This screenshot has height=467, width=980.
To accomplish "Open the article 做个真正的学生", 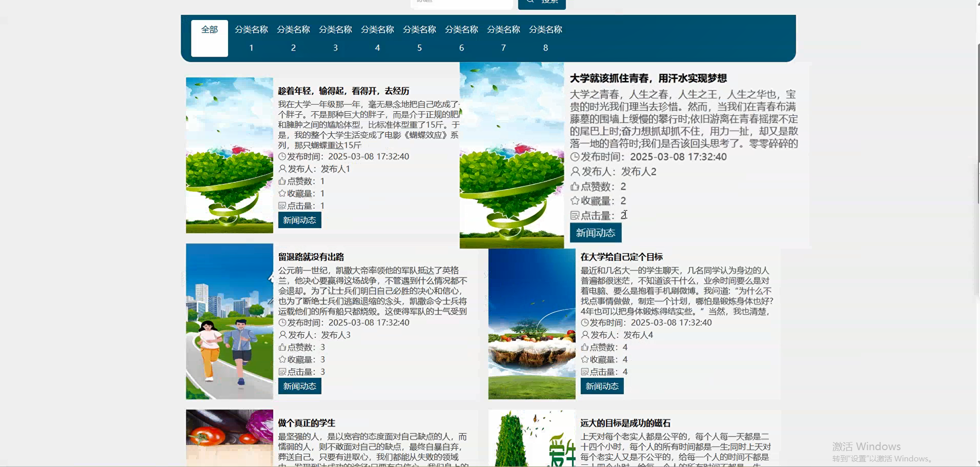I will click(306, 423).
